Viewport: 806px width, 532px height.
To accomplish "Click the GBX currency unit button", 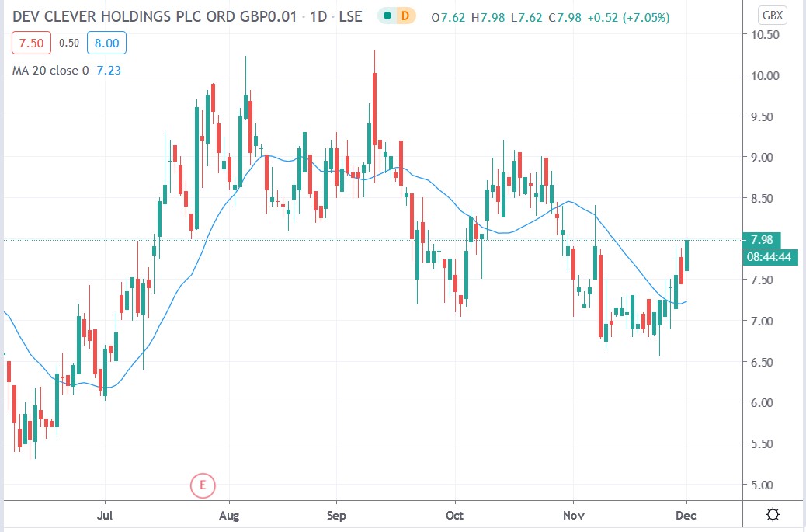I will point(771,14).
